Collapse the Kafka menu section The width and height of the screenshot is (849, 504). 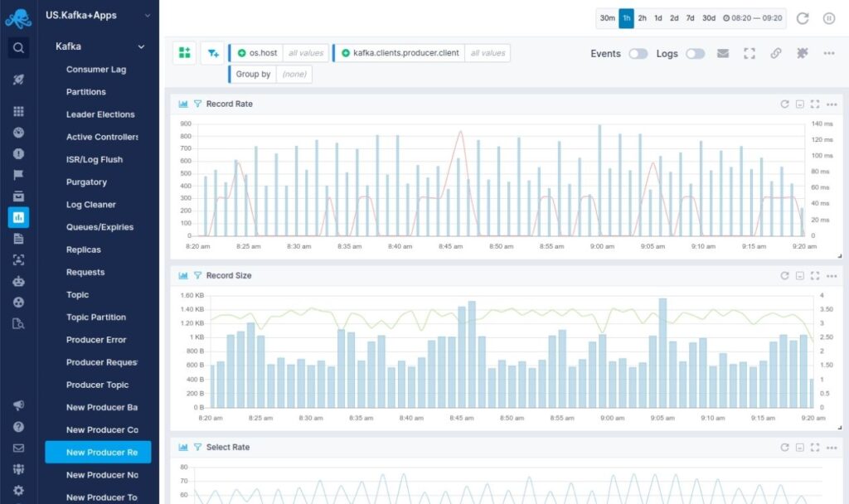(x=141, y=46)
